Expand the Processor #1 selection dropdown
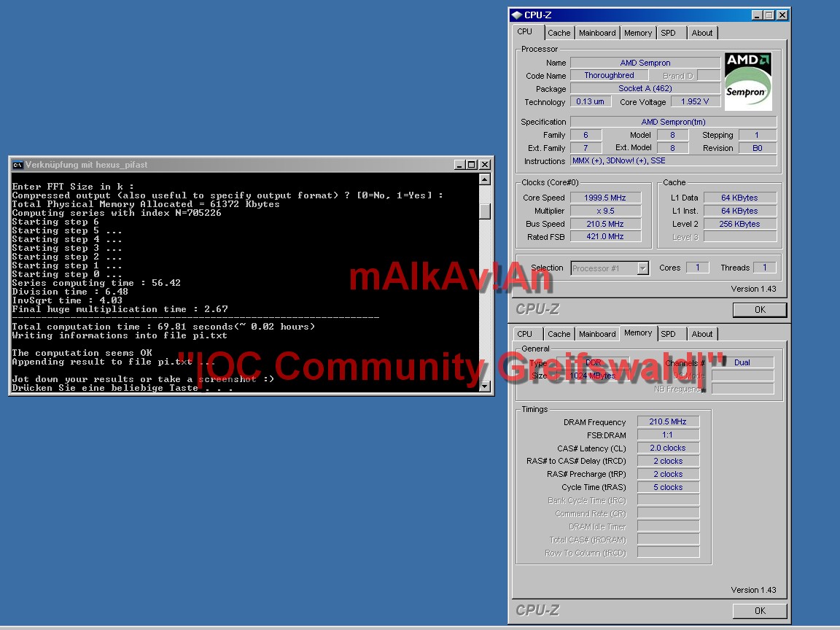Viewport: 840px width, 630px height. [643, 268]
